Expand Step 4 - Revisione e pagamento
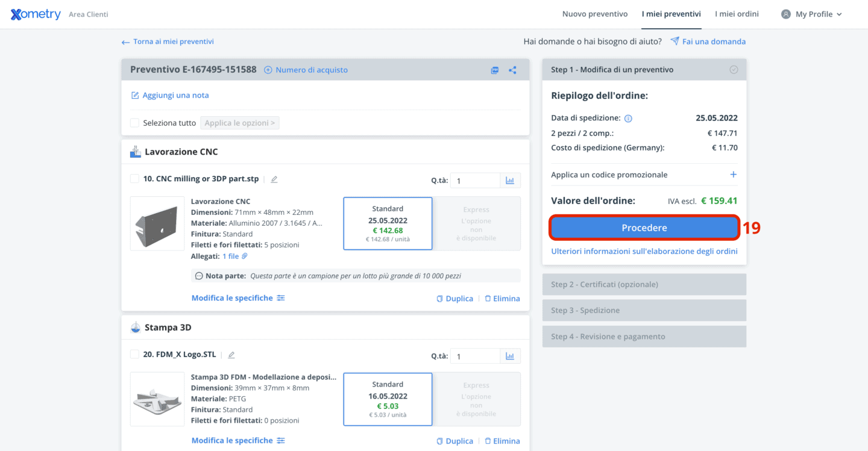The width and height of the screenshot is (868, 451). [x=644, y=337]
